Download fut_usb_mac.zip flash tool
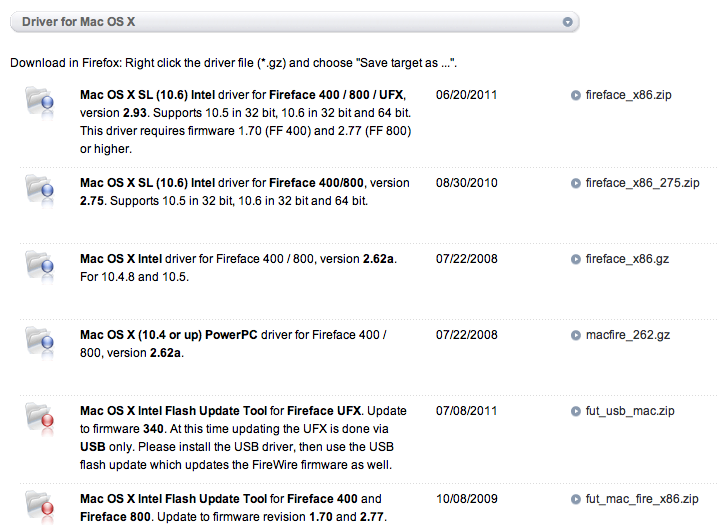This screenshot has height=531, width=719. [629, 411]
